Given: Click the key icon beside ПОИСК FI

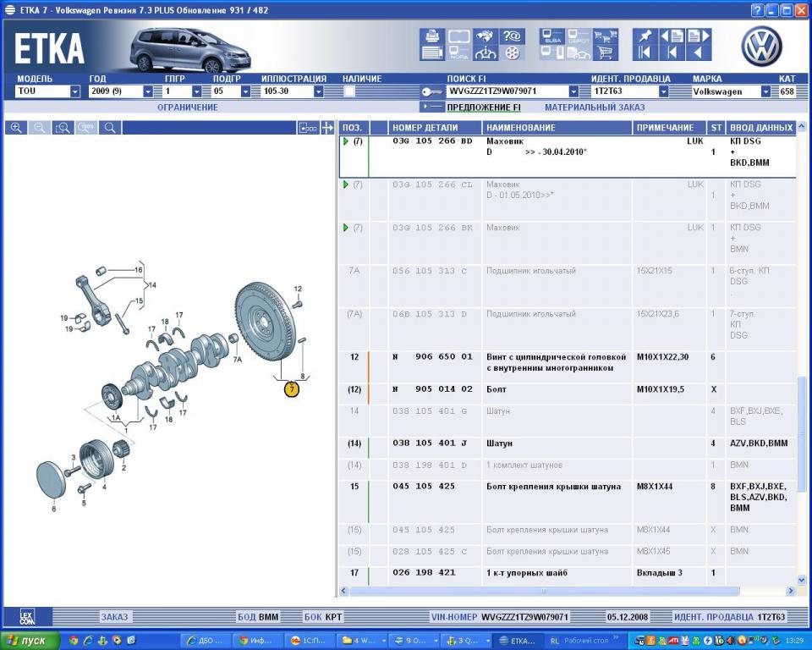Looking at the screenshot, I should pyautogui.click(x=431, y=91).
